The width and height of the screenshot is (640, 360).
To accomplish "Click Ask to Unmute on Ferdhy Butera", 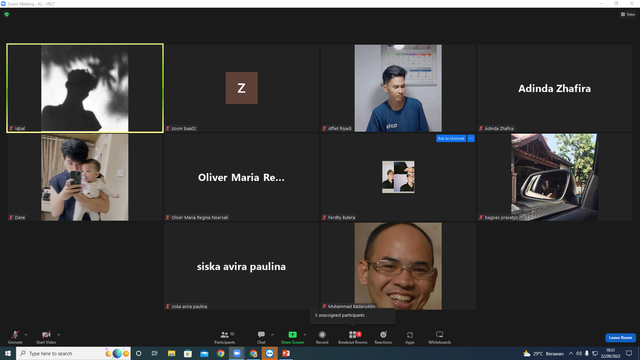I will (x=451, y=138).
